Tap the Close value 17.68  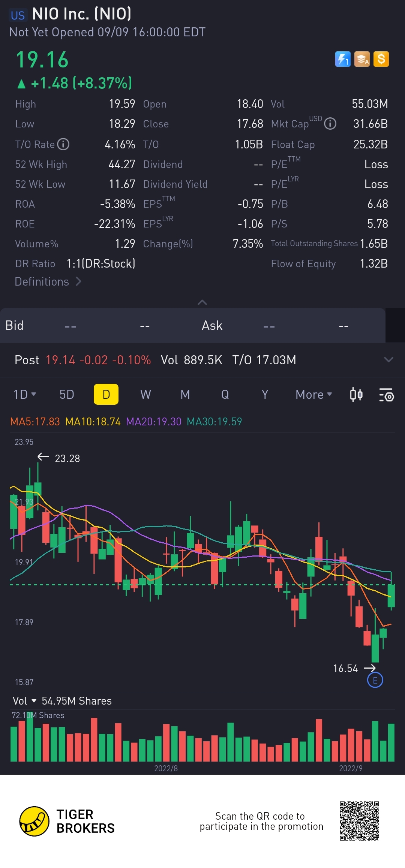pos(250,124)
